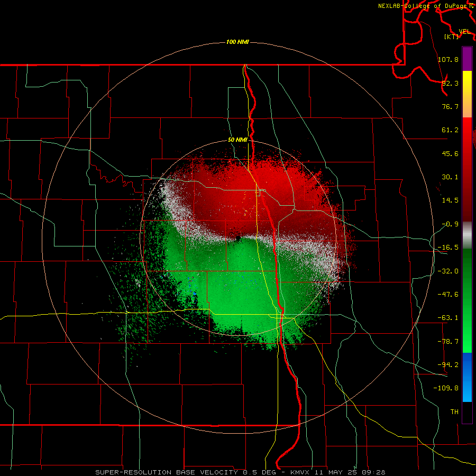
Task: Pick the gray zero-velocity segment of scale
Action: coord(467,235)
